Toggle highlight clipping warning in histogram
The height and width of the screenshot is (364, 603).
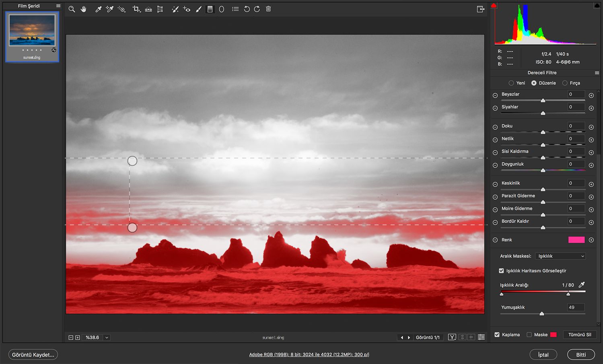pos(597,5)
